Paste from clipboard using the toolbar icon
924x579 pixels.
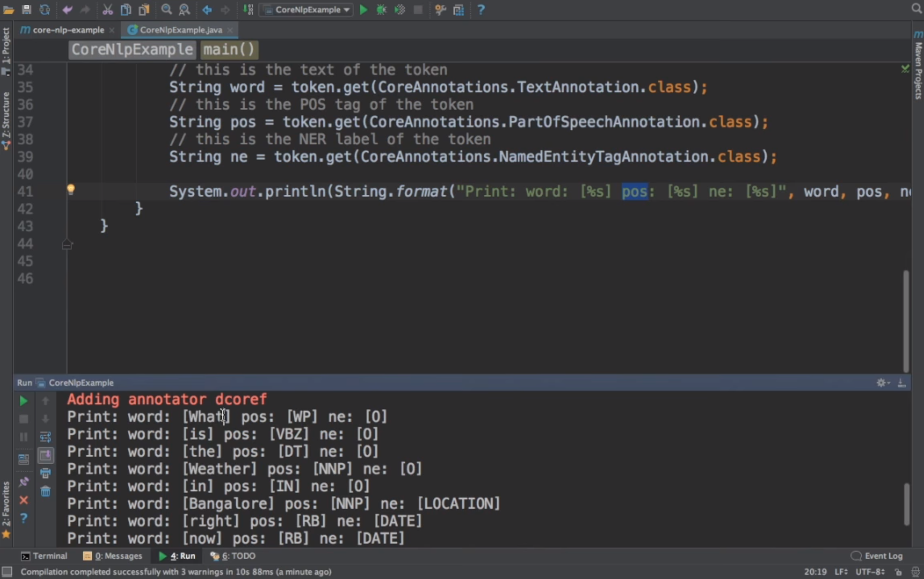point(144,10)
